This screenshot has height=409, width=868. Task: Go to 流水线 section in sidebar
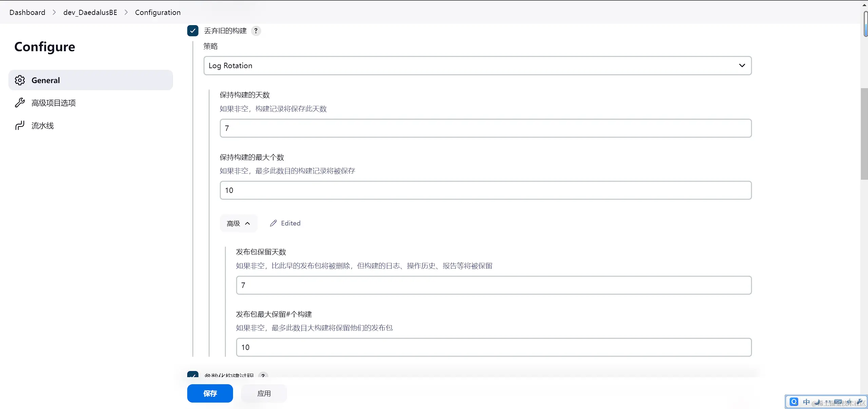click(x=42, y=125)
